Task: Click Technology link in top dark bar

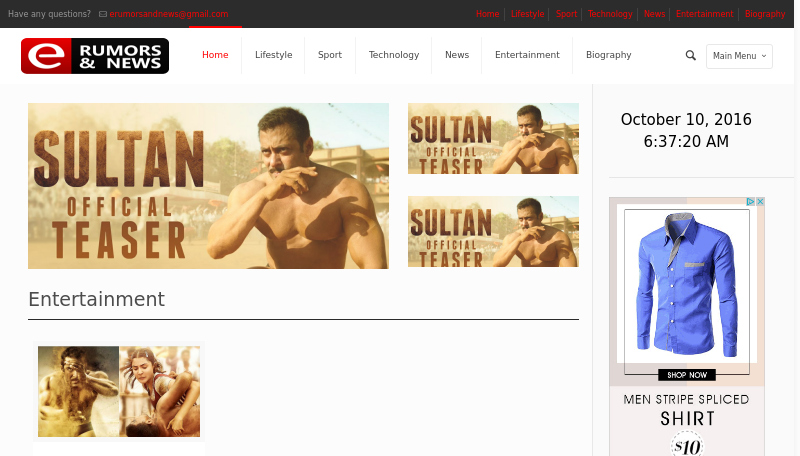Action: pyautogui.click(x=610, y=14)
